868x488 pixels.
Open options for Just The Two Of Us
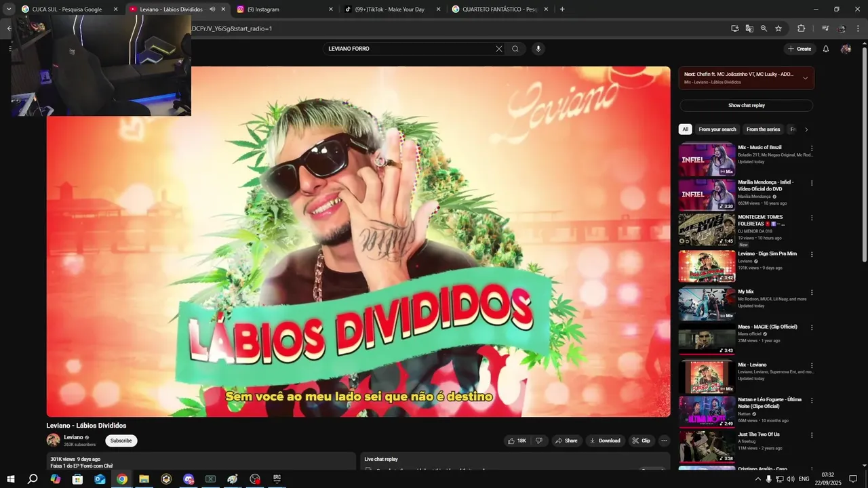click(x=812, y=435)
